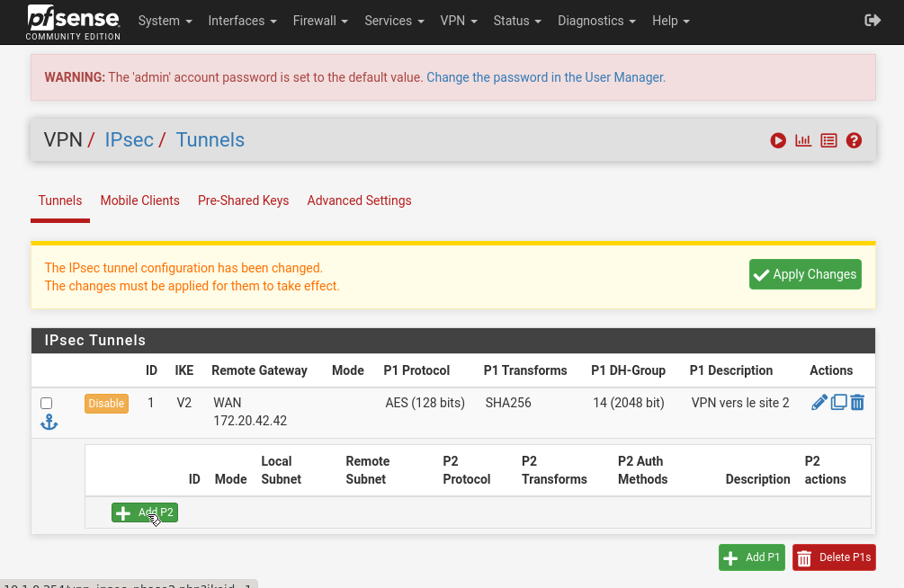This screenshot has height=588, width=904.
Task: Switch to Mobile Clients tab
Action: (x=139, y=200)
